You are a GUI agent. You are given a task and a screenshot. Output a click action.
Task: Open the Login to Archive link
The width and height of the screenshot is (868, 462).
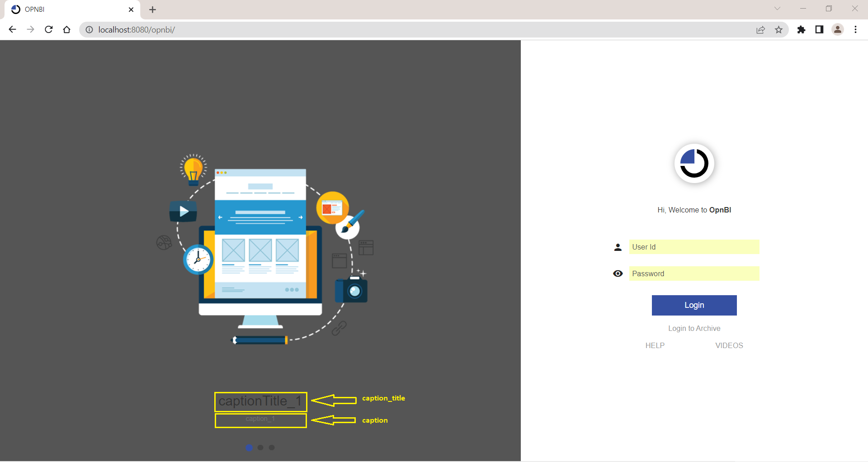[694, 328]
